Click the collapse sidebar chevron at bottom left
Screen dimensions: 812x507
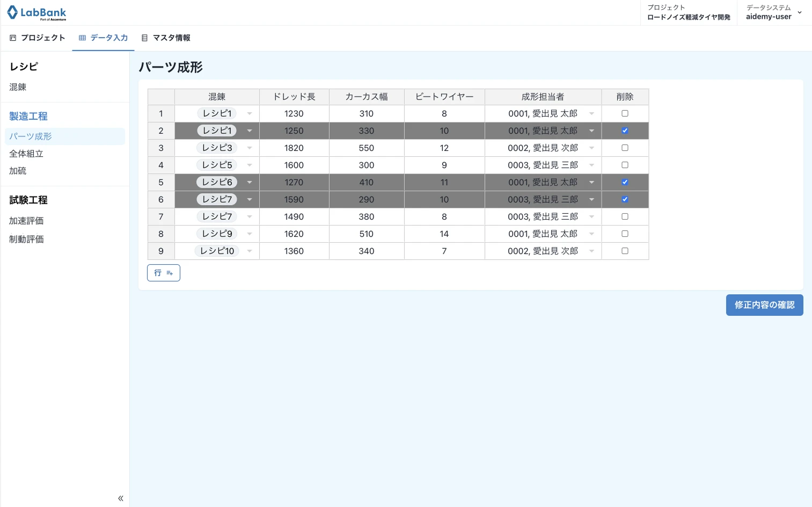(120, 498)
